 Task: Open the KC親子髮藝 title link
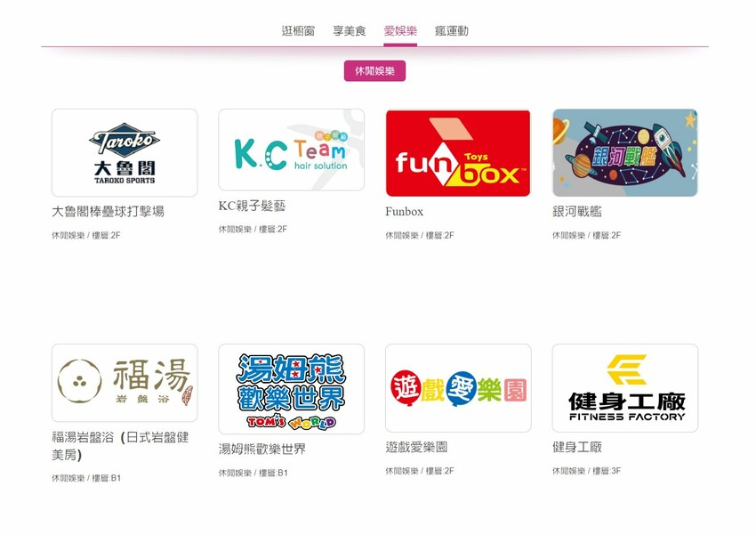(253, 206)
